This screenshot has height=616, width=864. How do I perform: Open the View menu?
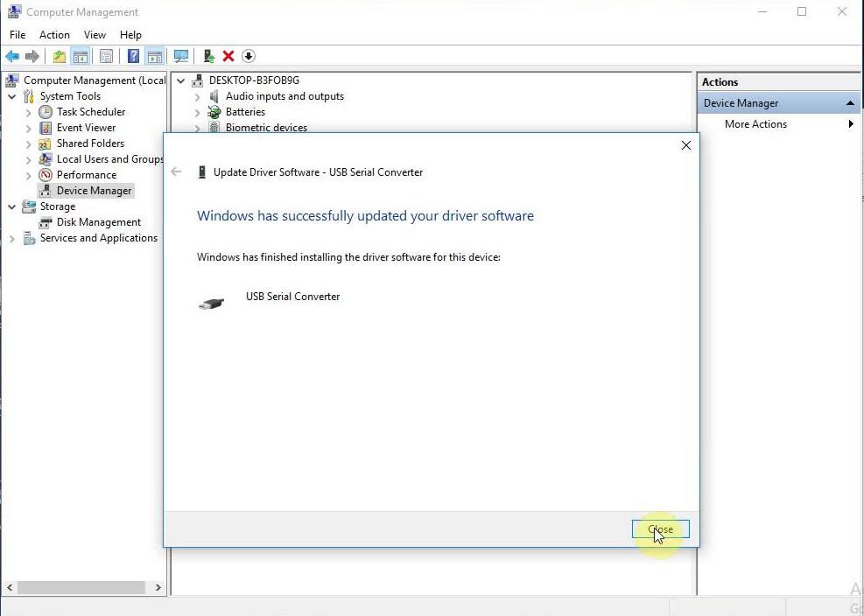click(x=95, y=35)
